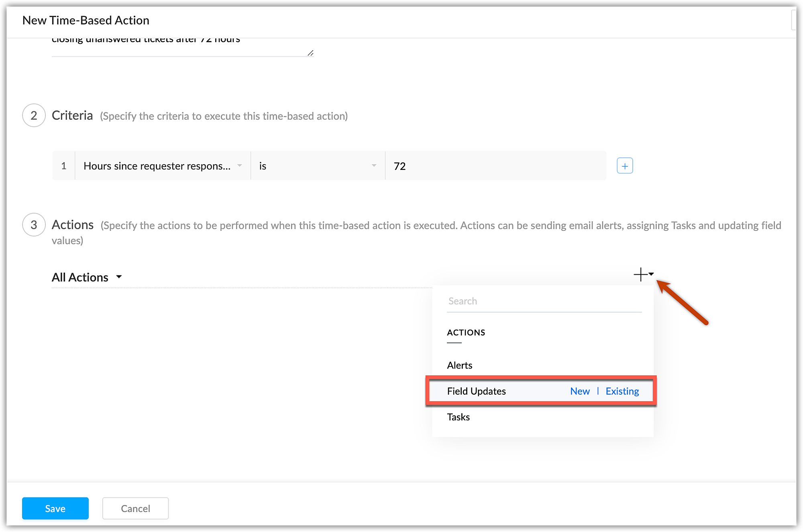This screenshot has height=532, width=803.
Task: Click the caret beside All Actions
Action: pyautogui.click(x=119, y=277)
